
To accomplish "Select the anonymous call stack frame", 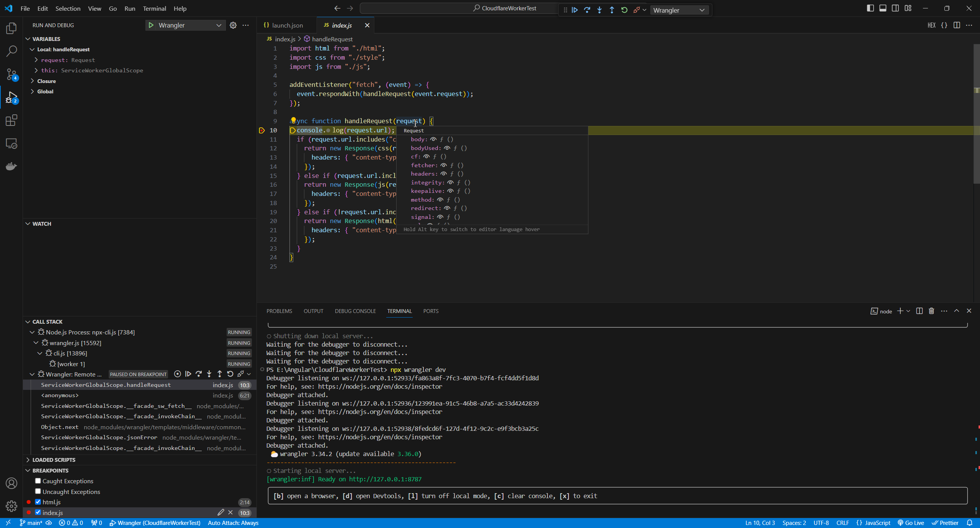I will 60,395.
